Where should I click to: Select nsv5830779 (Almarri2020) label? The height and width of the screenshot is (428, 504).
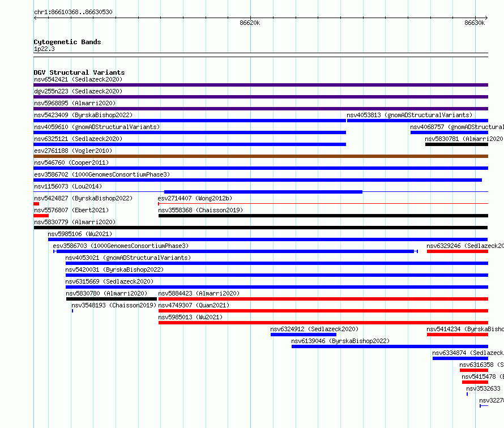coord(75,222)
